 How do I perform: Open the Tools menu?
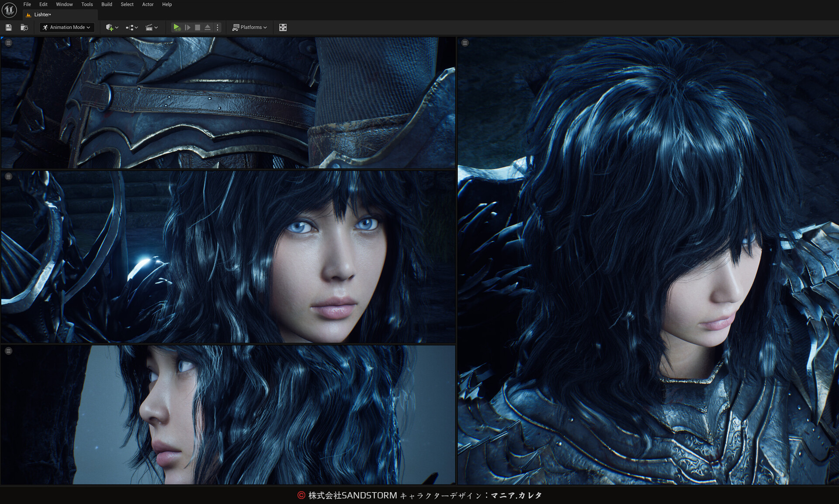pos(87,4)
